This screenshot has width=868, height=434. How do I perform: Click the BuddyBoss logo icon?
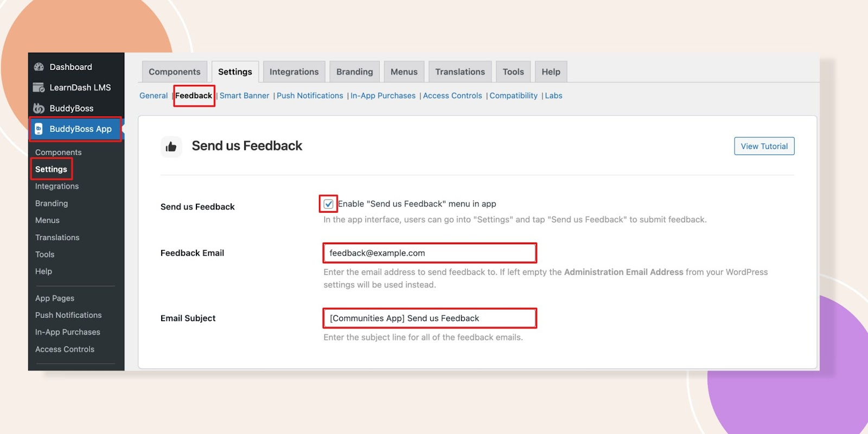coord(39,108)
